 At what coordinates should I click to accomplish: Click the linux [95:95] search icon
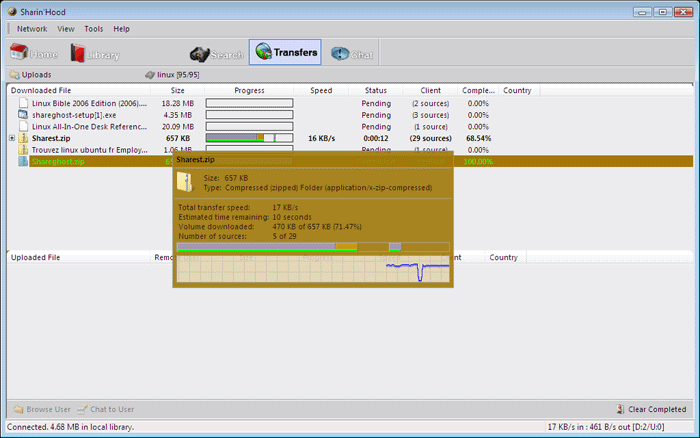(x=150, y=75)
